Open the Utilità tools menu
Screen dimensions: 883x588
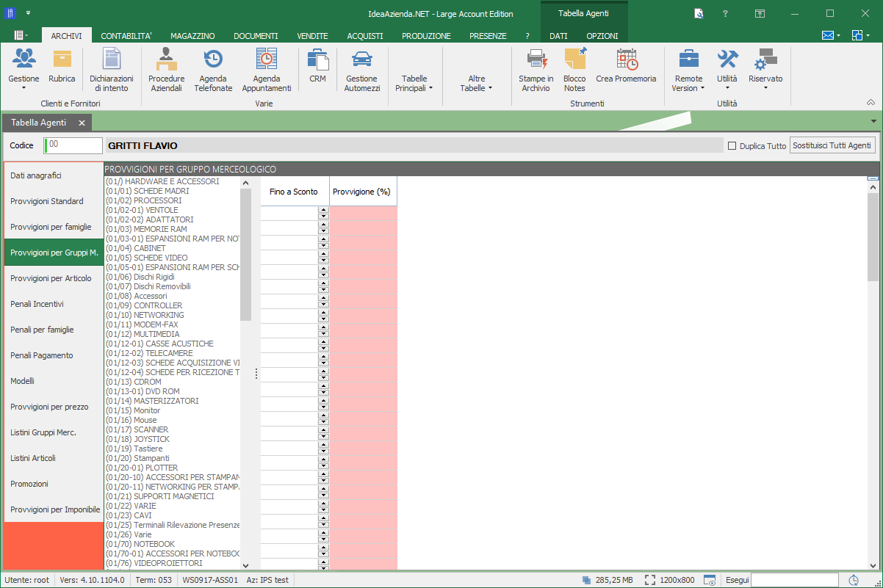pyautogui.click(x=727, y=70)
